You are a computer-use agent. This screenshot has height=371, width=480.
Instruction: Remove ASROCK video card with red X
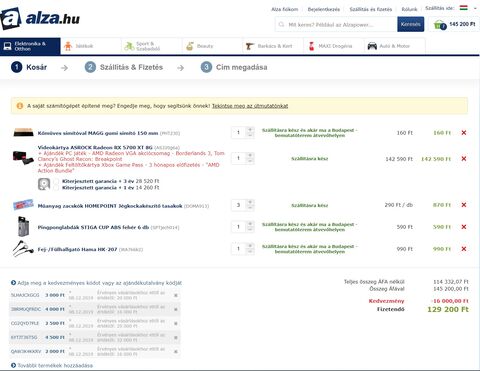(464, 159)
